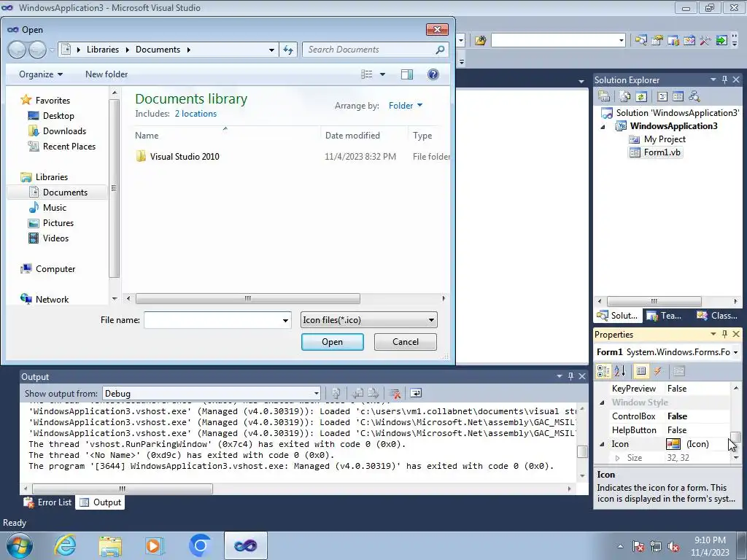
Task: Expand the Size sub-property under Icon
Action: click(617, 458)
